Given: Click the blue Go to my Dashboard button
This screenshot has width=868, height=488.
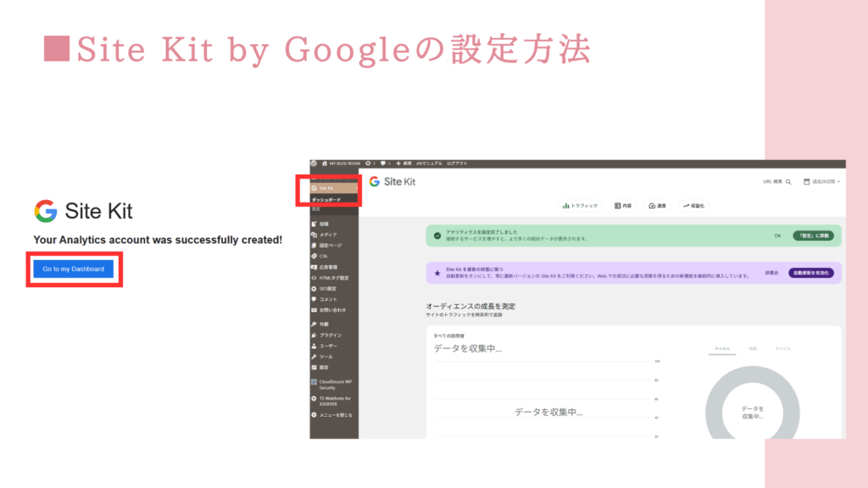Looking at the screenshot, I should click(x=74, y=269).
